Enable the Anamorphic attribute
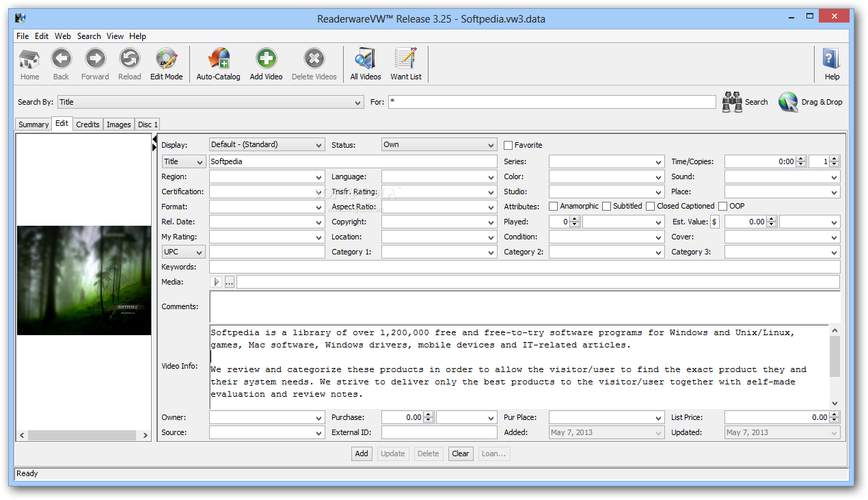 (x=553, y=207)
